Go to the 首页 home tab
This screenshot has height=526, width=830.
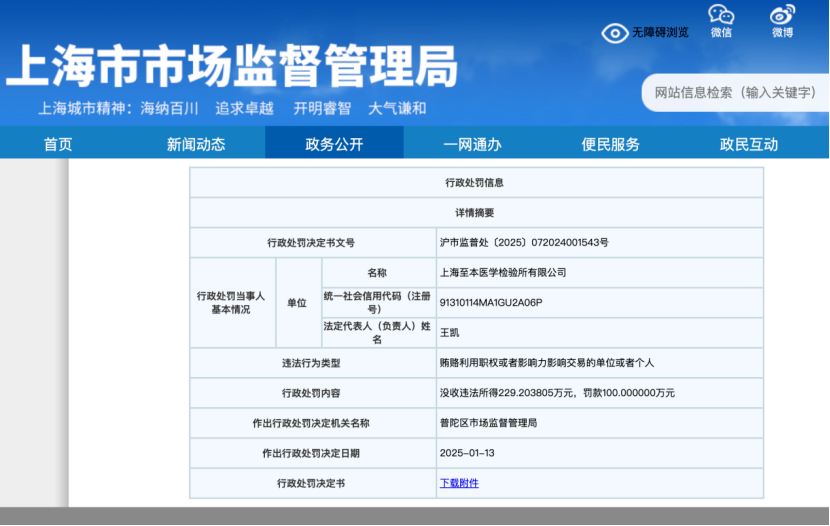(x=58, y=144)
